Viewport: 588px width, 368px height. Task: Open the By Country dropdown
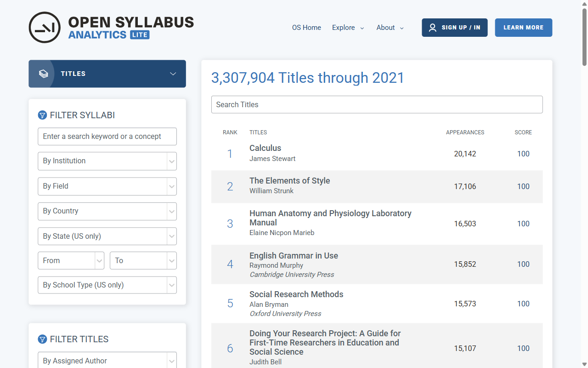pos(107,211)
